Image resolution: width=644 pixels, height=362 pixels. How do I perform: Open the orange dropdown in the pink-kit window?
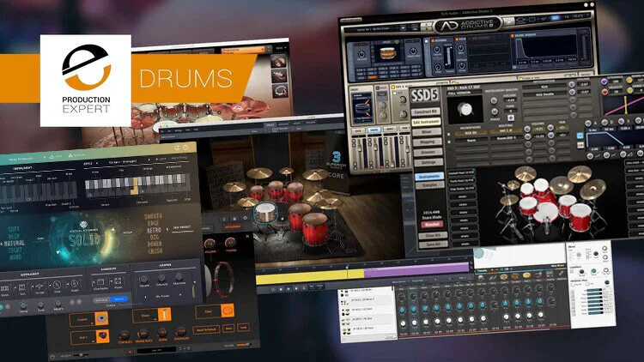coord(244,50)
